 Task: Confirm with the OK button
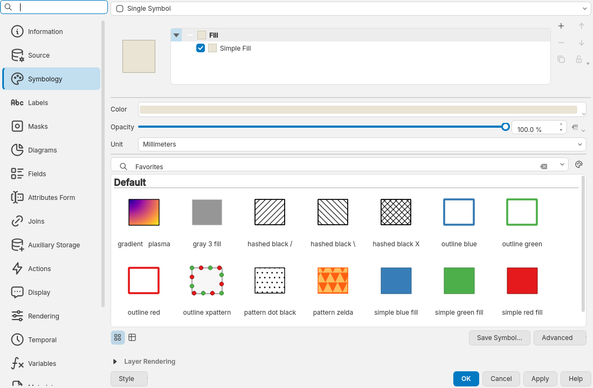coord(466,379)
